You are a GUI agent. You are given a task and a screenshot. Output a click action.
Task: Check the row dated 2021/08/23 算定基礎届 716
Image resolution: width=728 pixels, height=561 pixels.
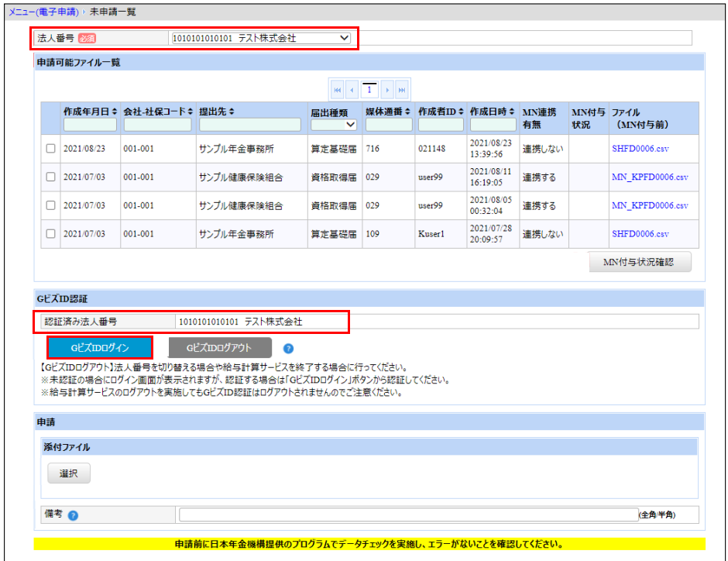(50, 149)
